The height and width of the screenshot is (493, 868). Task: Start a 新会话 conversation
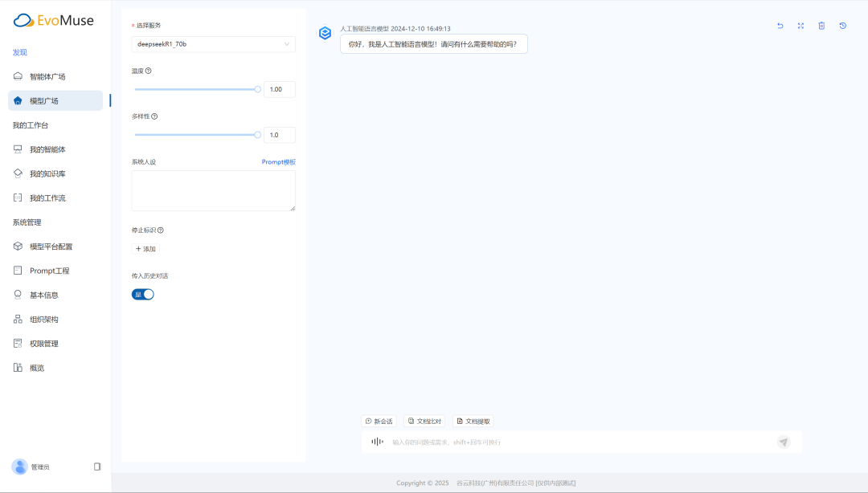379,421
